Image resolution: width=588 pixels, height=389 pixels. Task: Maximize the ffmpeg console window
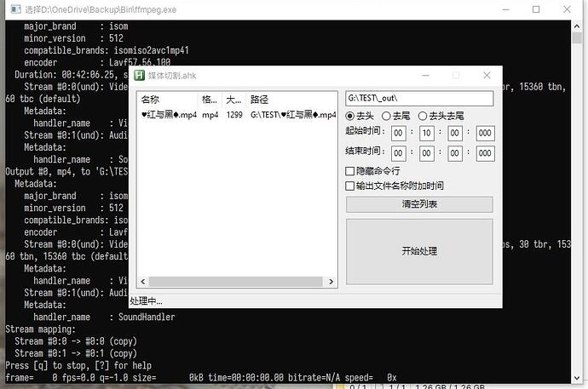point(536,9)
